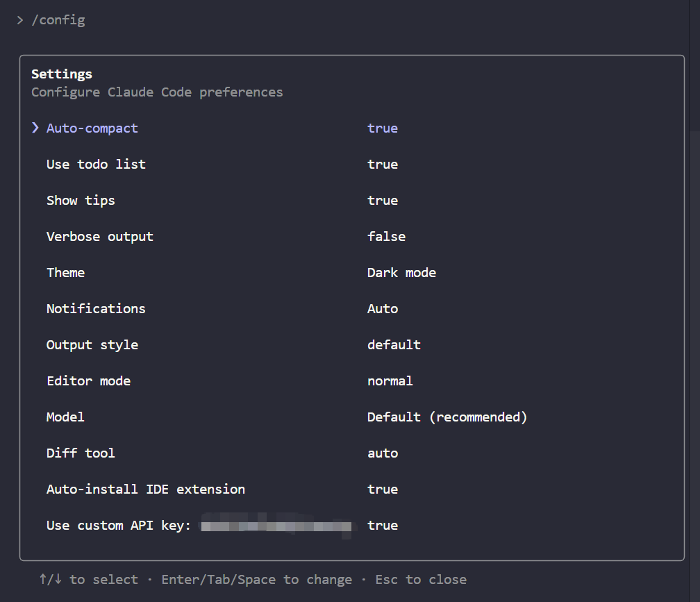700x602 pixels.
Task: Toggle the Auto-compact true value
Action: click(x=383, y=128)
